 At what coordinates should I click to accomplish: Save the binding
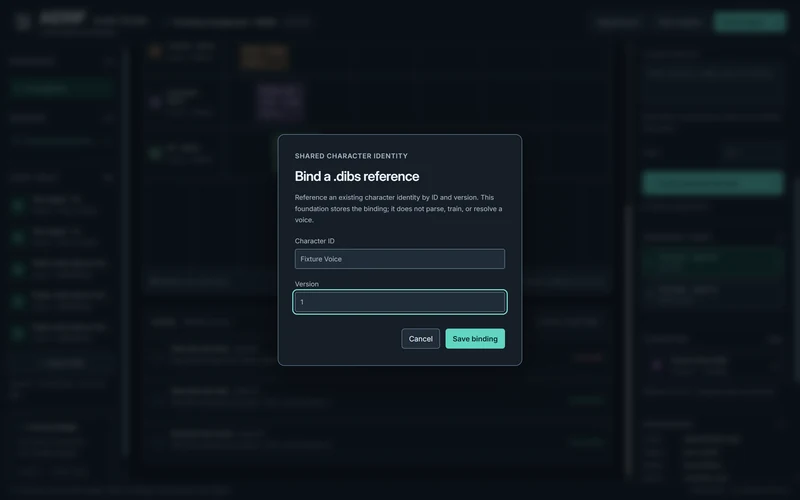pos(475,339)
